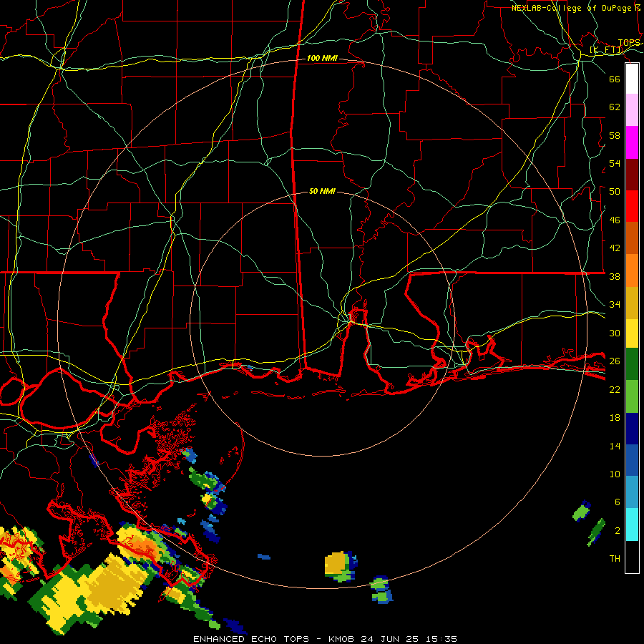Click the legend value 6
The width and height of the screenshot is (644, 644).
[618, 502]
